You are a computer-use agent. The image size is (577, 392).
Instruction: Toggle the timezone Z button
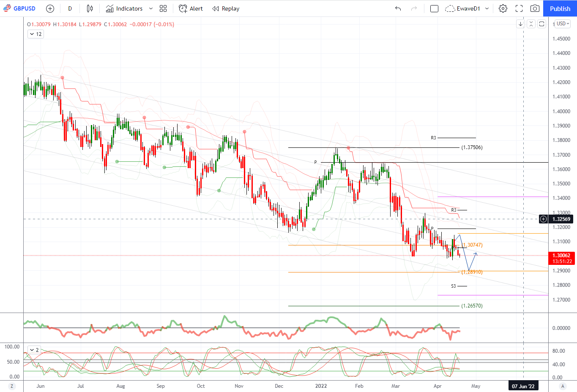click(x=12, y=386)
